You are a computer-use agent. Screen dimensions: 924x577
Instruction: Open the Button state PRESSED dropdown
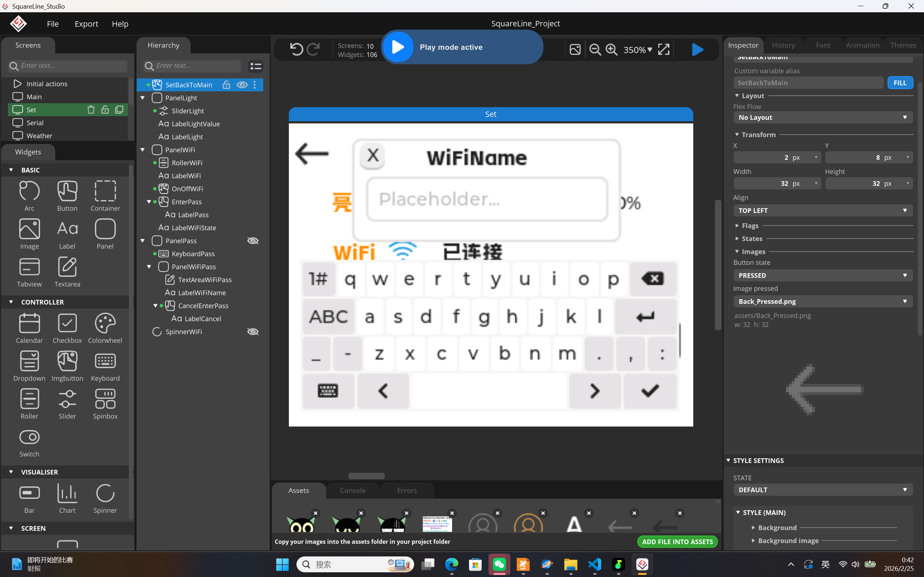point(823,276)
